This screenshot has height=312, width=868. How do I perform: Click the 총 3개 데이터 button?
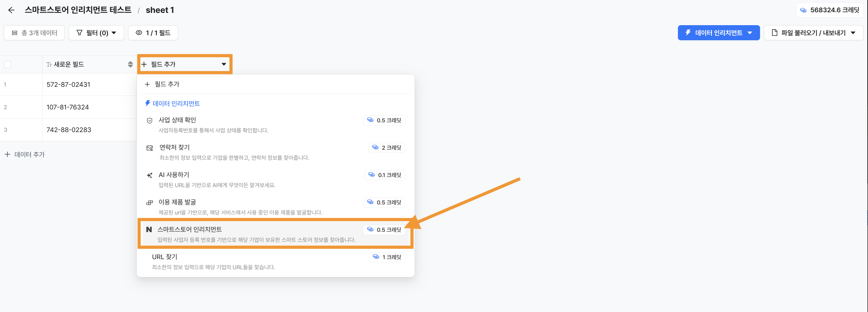(34, 33)
